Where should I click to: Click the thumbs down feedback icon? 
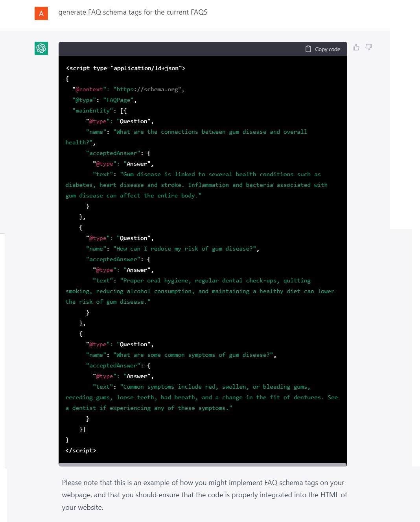pyautogui.click(x=368, y=47)
